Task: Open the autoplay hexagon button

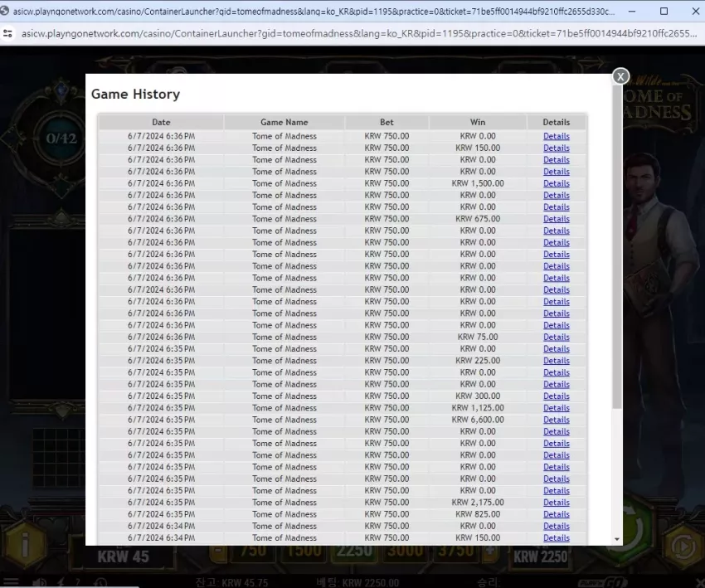Action: tap(683, 547)
